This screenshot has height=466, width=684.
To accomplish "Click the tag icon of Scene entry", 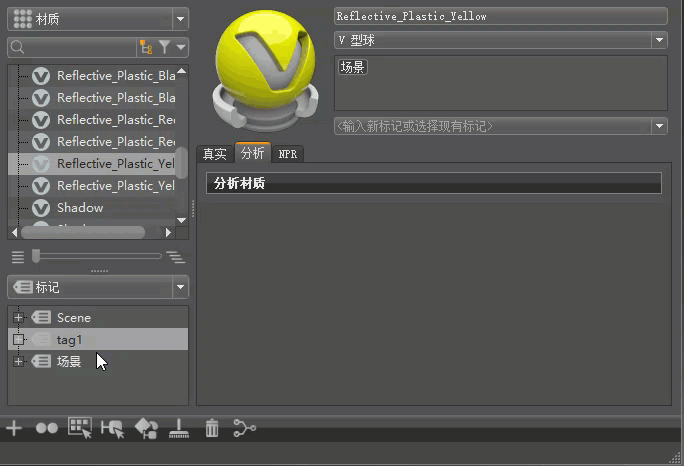I will click(41, 317).
